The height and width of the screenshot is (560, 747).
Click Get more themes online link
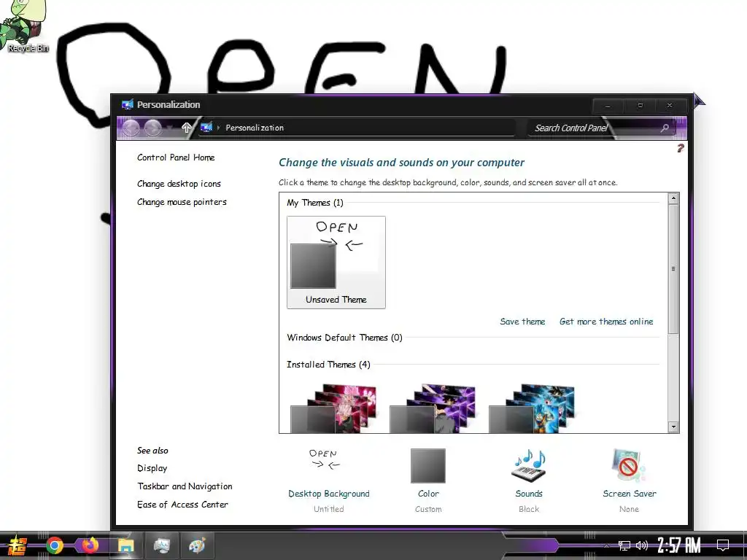click(606, 322)
